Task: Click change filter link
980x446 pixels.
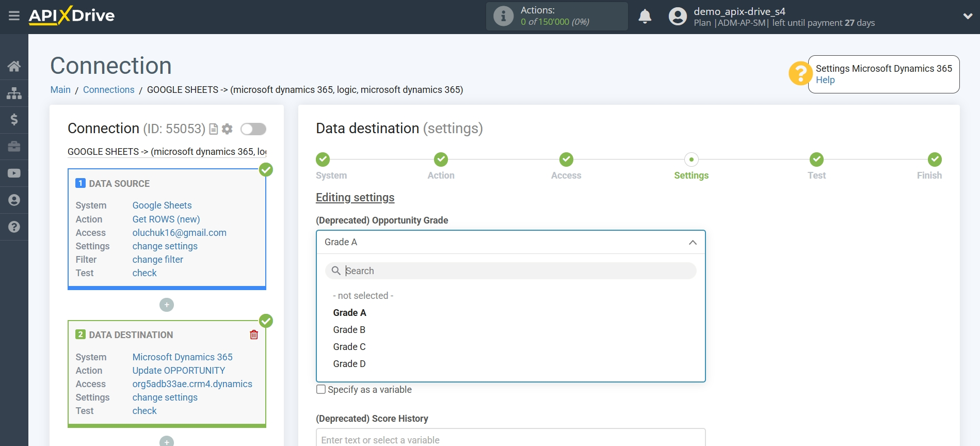Action: coord(158,260)
